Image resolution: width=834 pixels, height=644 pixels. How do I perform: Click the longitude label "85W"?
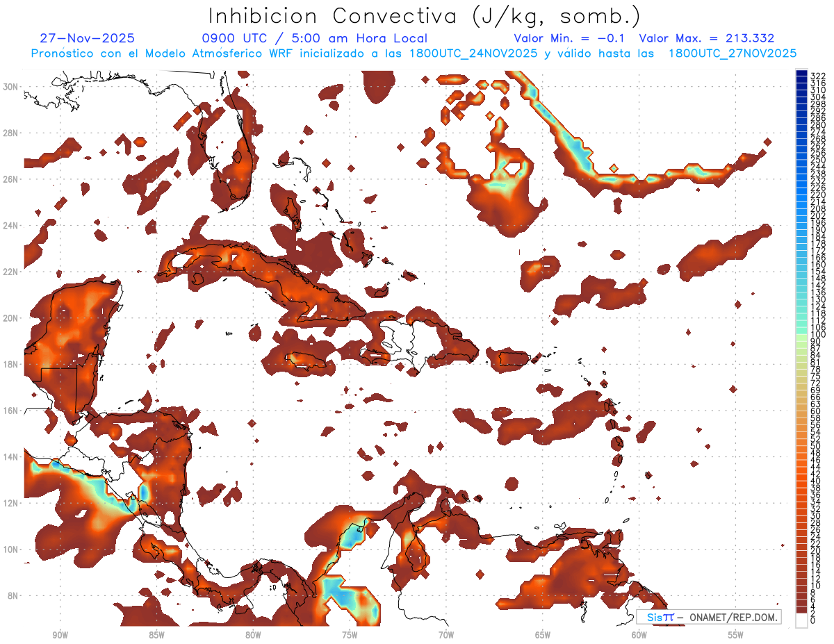[156, 635]
